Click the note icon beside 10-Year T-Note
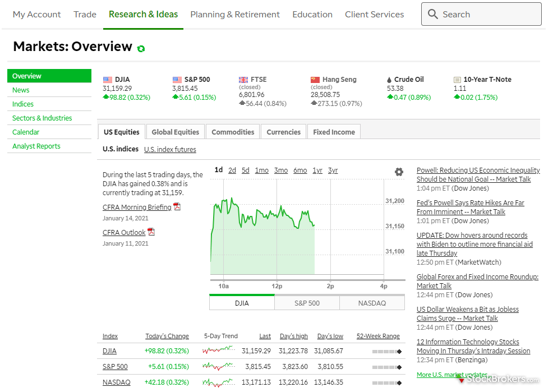Screen dimensions: 553x392 click(x=457, y=80)
